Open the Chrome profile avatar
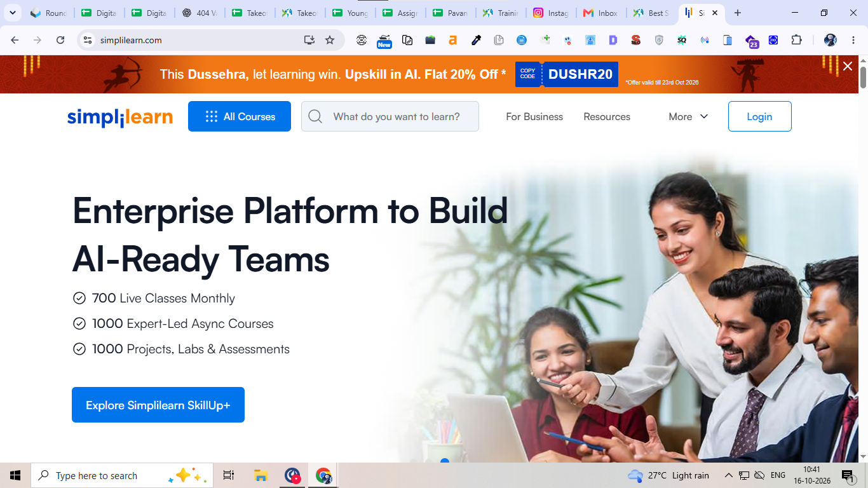The image size is (868, 488). coord(831,40)
